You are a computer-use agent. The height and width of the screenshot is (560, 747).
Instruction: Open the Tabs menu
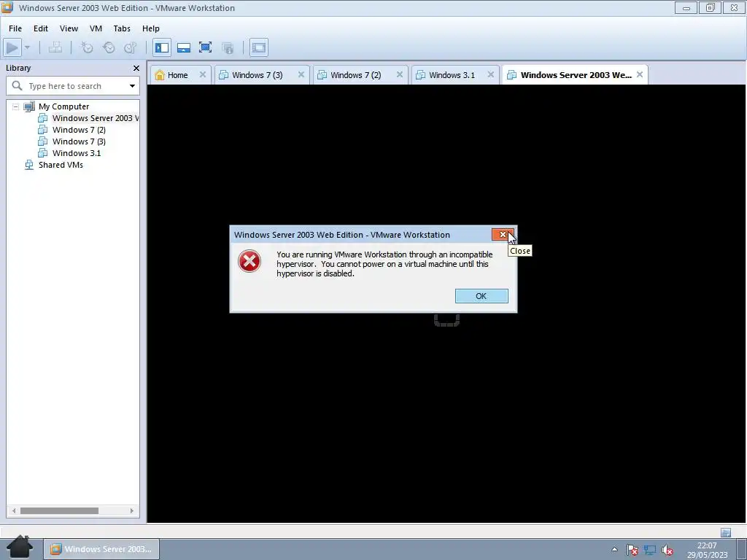point(122,28)
